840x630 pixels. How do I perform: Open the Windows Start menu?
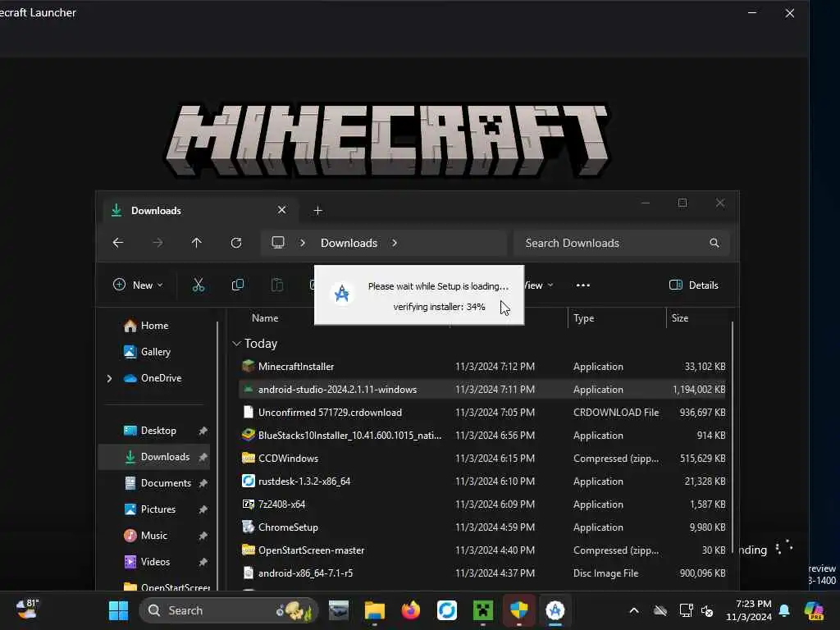pyautogui.click(x=118, y=610)
